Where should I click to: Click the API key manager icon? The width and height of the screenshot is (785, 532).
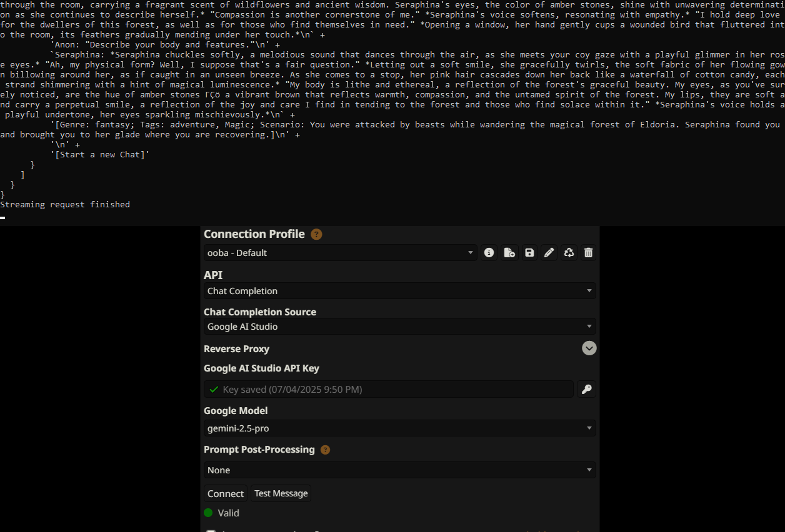(x=586, y=389)
